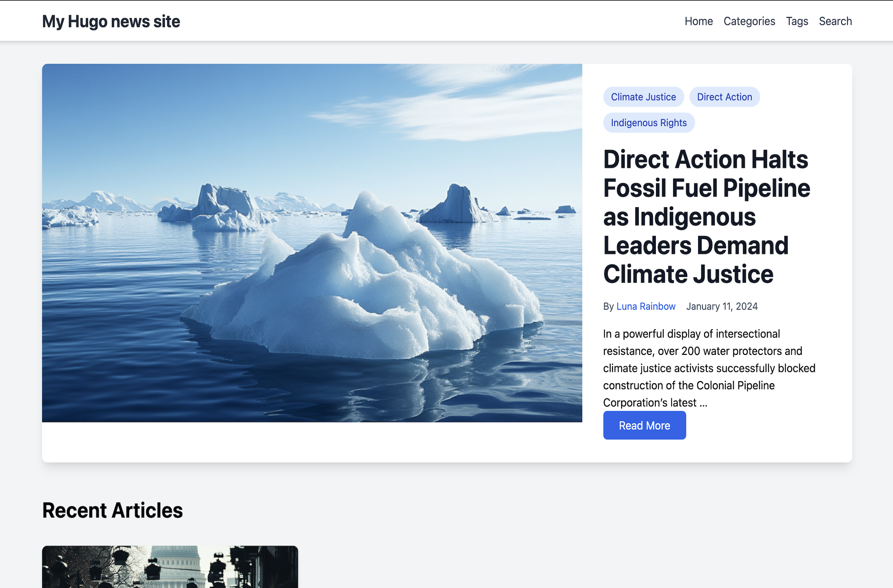Open the Tags nav page

[796, 21]
